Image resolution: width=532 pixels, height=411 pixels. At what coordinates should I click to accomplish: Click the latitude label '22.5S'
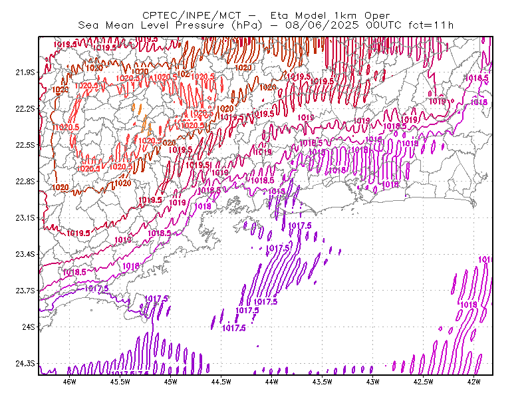(25, 145)
